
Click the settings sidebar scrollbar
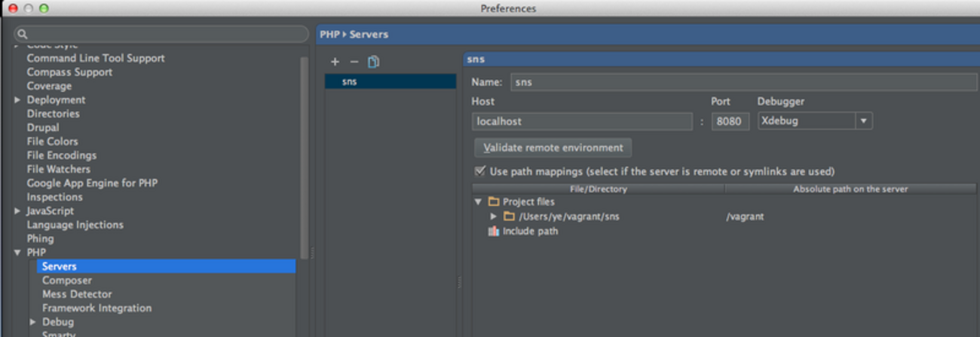pyautogui.click(x=304, y=158)
